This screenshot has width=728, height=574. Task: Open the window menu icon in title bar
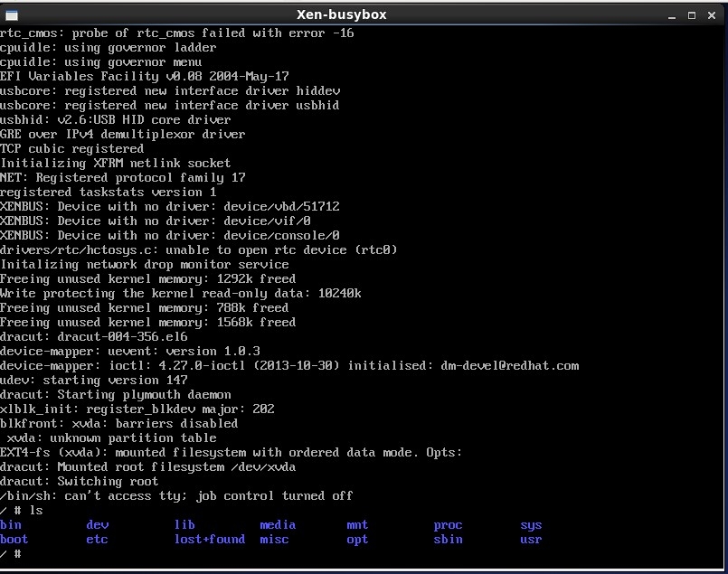coord(13,14)
